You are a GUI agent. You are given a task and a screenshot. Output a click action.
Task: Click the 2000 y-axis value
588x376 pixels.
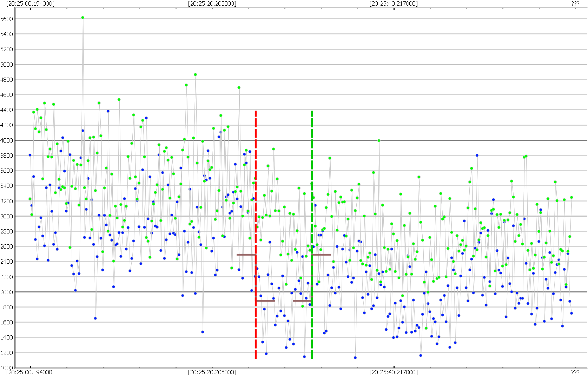pos(7,292)
